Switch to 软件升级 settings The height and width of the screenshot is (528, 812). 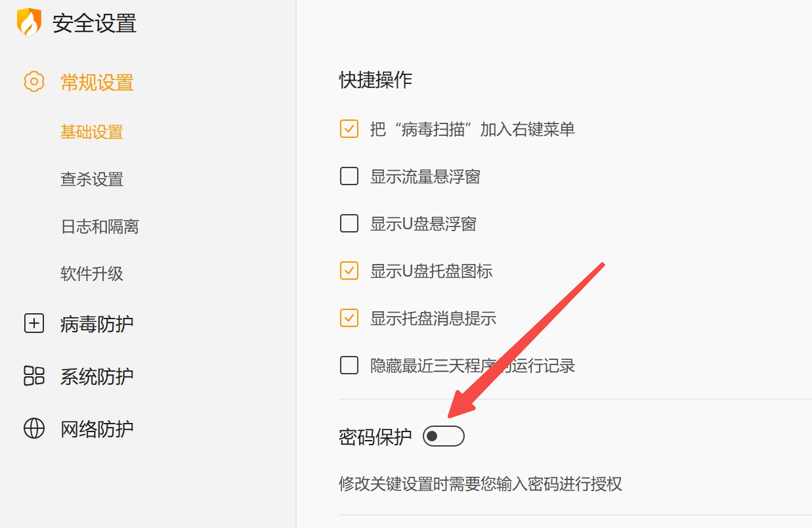tap(92, 274)
